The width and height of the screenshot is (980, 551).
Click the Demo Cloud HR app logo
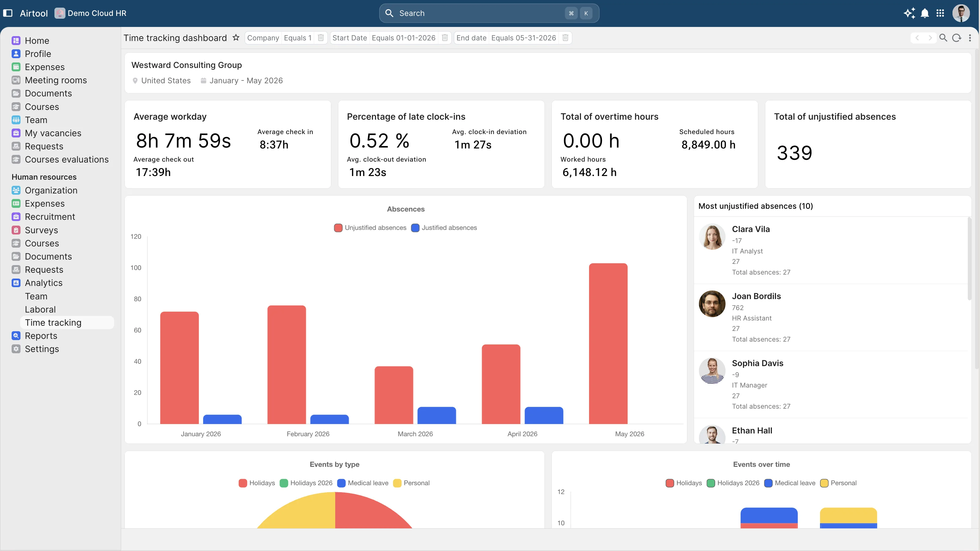click(x=60, y=13)
